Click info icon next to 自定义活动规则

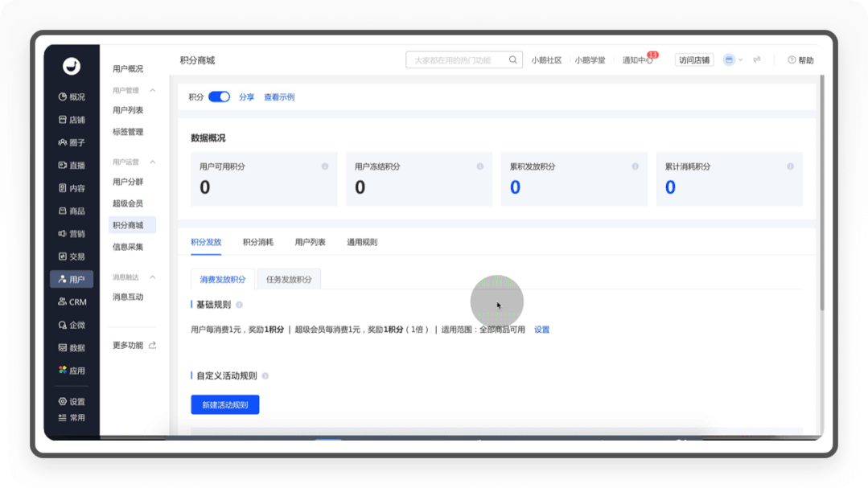point(265,375)
